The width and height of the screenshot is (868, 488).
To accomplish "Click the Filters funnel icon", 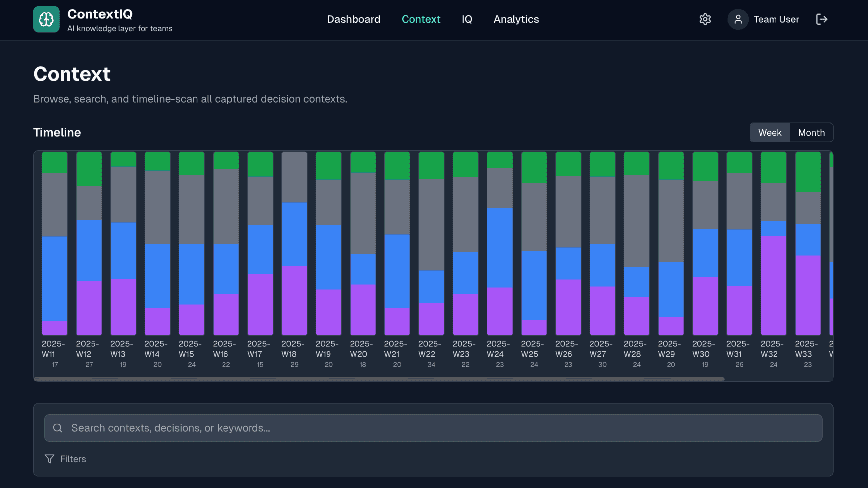I will point(49,459).
